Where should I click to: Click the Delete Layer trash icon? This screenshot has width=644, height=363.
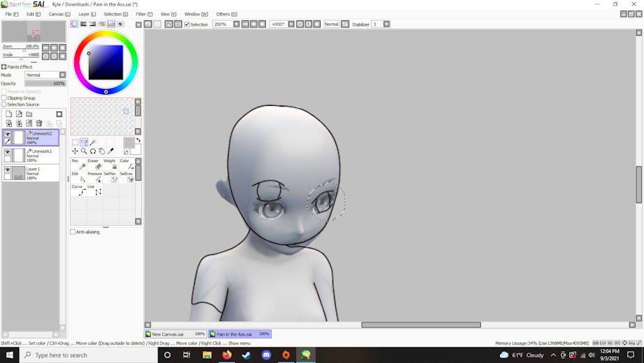[39, 123]
